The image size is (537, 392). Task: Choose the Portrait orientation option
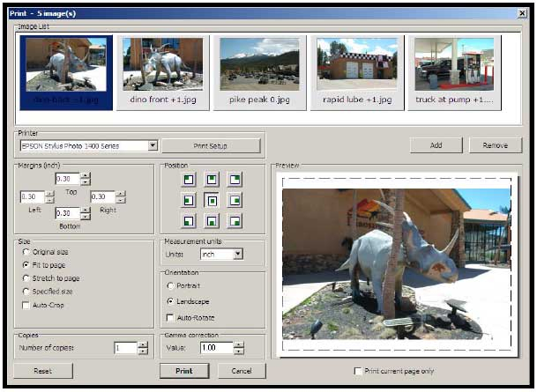pyautogui.click(x=170, y=285)
